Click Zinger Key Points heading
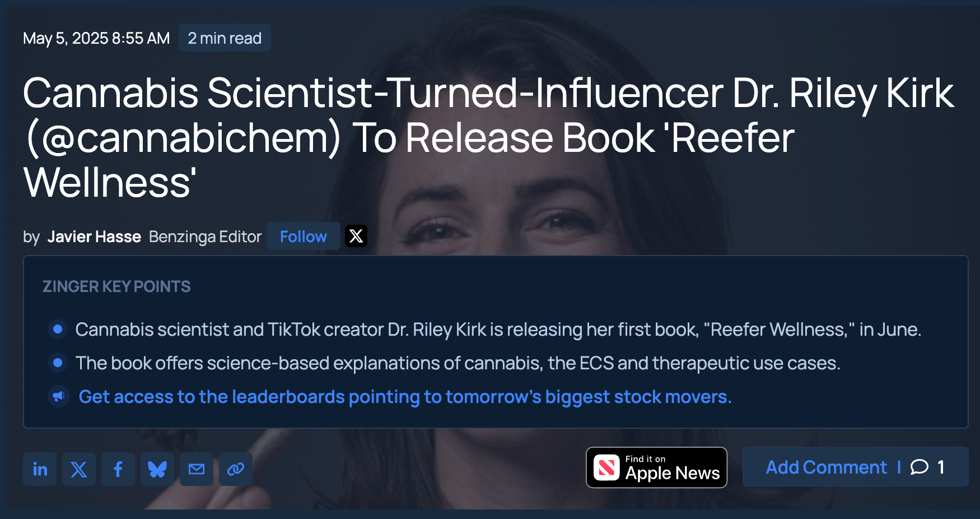The width and height of the screenshot is (980, 519). pos(116,286)
